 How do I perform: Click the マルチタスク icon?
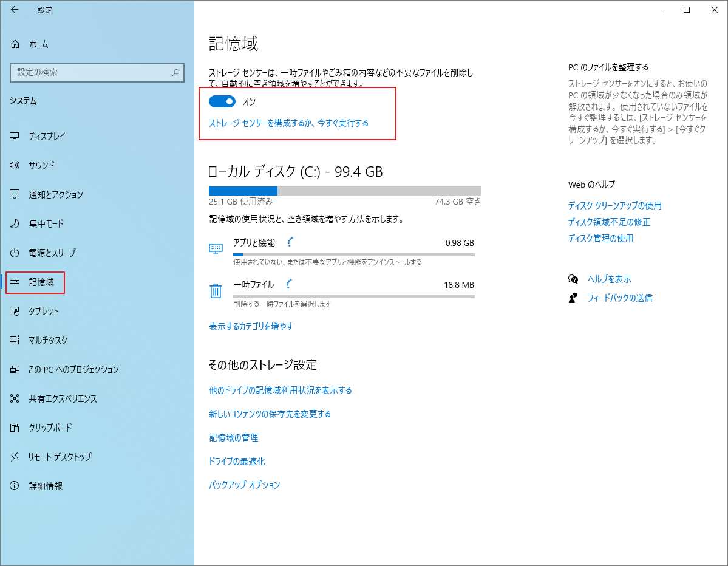coord(15,340)
